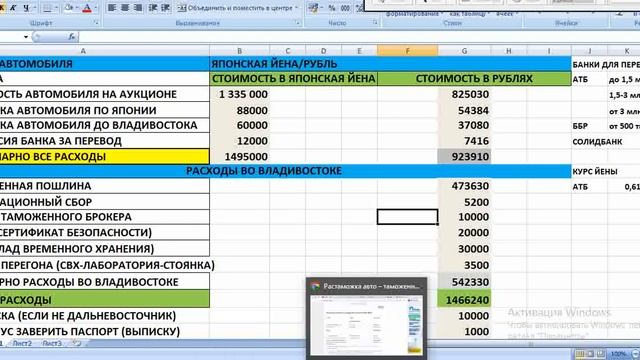Open the Fill Color dropdown arrow
The height and width of the screenshot is (360, 640).
coord(78,8)
